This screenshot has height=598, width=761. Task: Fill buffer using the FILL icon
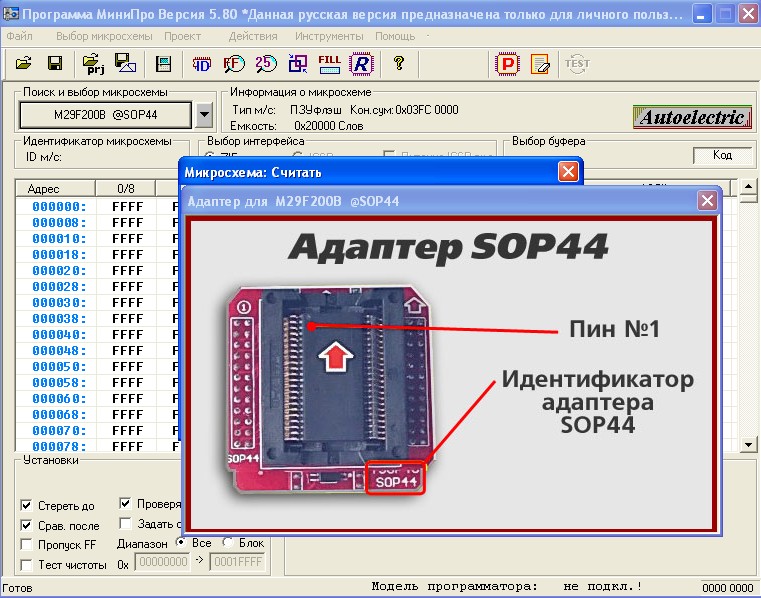(x=330, y=64)
